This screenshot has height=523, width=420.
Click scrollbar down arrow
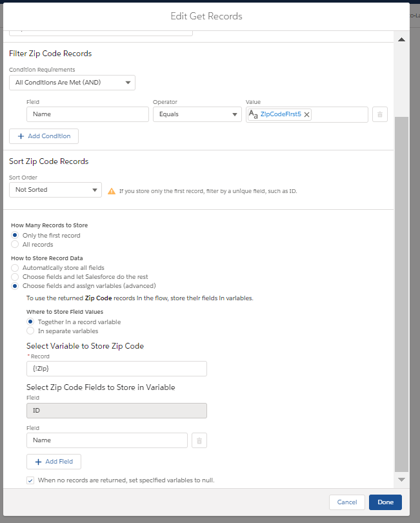pos(401,479)
